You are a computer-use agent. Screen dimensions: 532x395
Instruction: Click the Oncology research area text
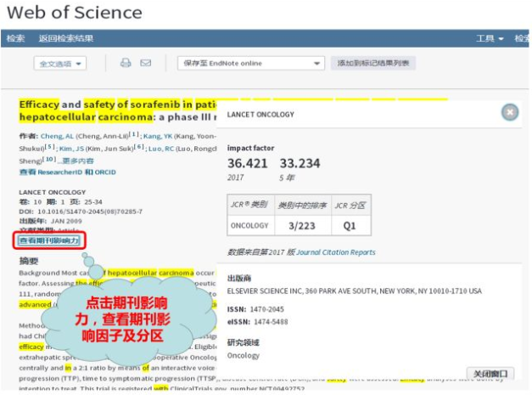click(x=244, y=356)
